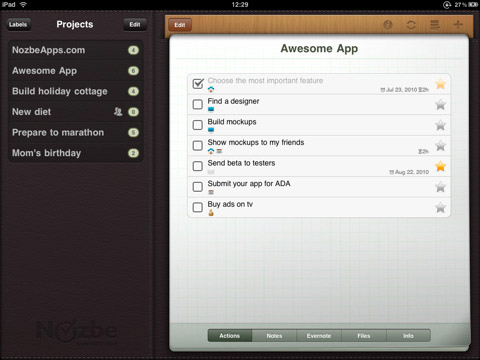Click the home context icon under 'Show mockups to my friends'
This screenshot has height=360, width=480.
point(211,151)
